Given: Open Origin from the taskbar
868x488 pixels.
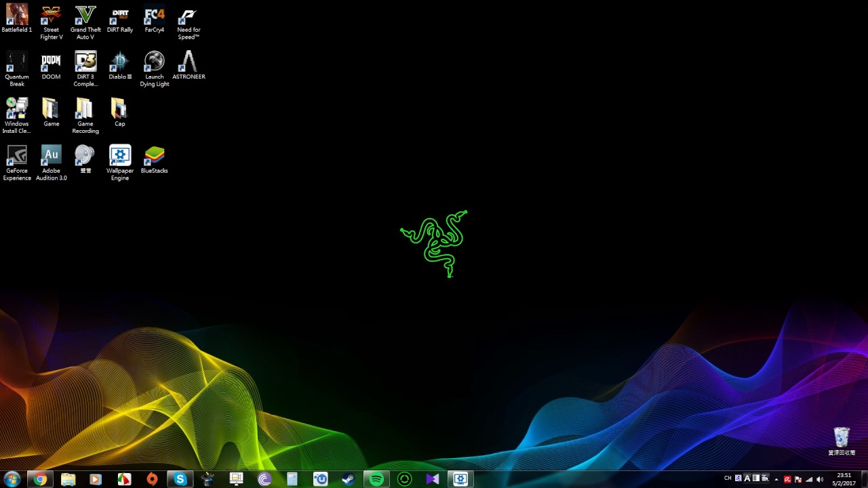Looking at the screenshot, I should coord(152,479).
